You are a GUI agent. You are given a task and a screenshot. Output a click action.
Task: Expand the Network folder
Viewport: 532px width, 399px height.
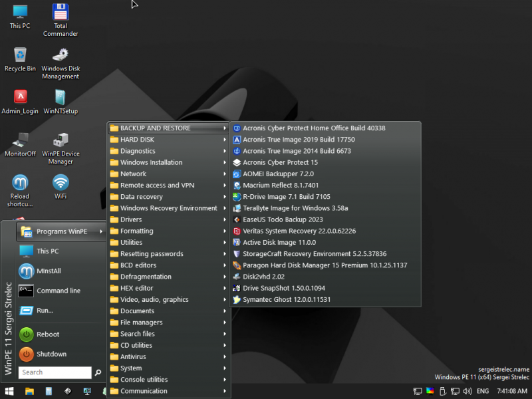pos(168,174)
